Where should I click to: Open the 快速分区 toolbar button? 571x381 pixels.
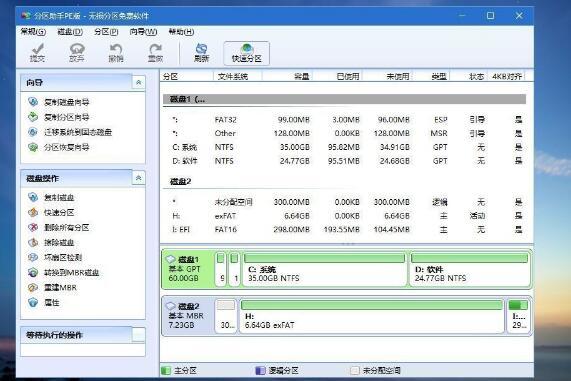247,53
